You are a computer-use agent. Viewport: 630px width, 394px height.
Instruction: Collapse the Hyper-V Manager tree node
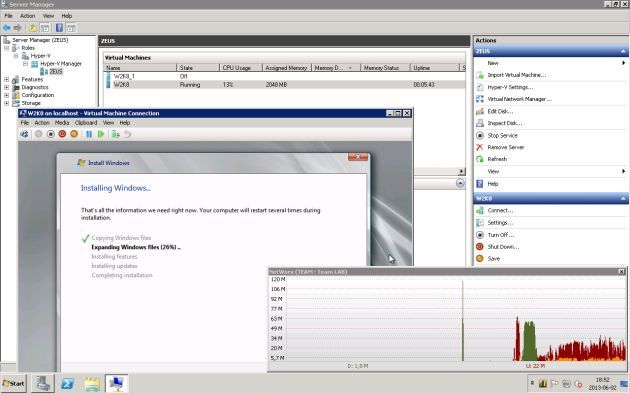point(25,63)
